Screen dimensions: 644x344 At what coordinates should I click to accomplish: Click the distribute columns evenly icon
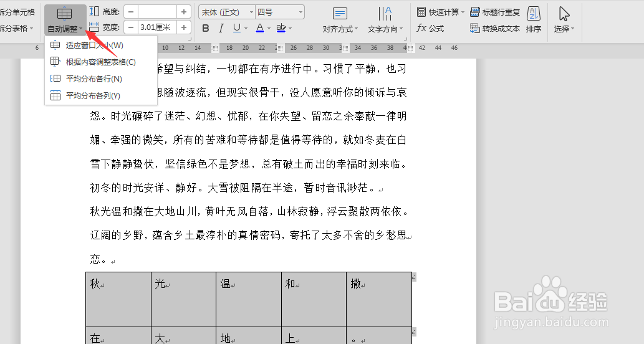55,95
